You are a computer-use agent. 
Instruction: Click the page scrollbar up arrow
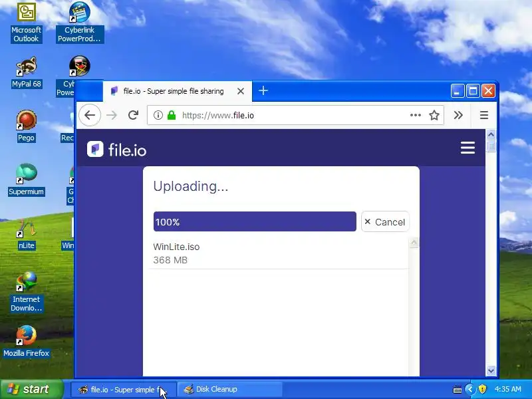coord(491,135)
